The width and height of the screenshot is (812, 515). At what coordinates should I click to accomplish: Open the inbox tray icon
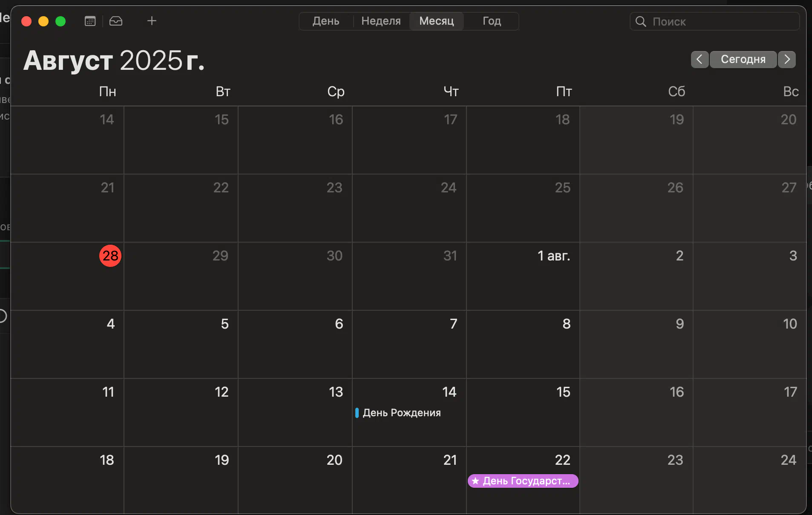[116, 21]
